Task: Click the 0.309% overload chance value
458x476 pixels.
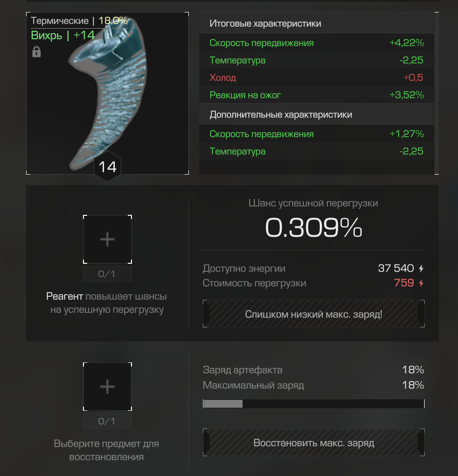Action: coord(314,227)
